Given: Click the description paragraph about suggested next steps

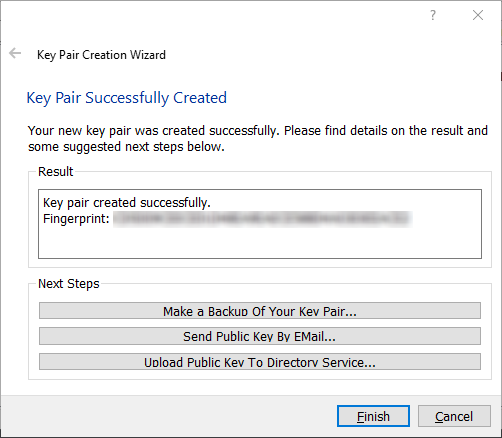Looking at the screenshot, I should 258,138.
